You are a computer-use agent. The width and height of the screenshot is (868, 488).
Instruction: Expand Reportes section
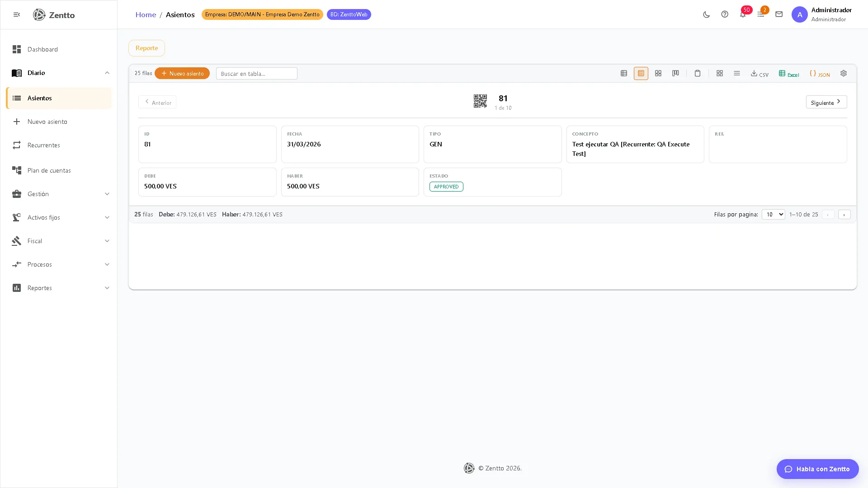click(59, 288)
